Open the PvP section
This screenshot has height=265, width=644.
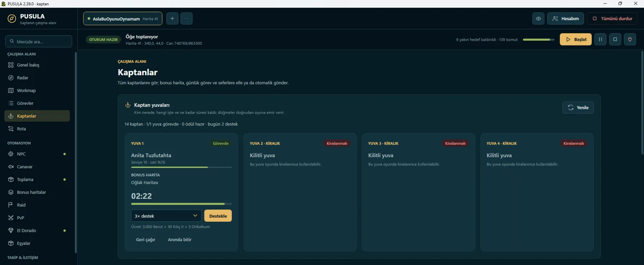pos(37,218)
